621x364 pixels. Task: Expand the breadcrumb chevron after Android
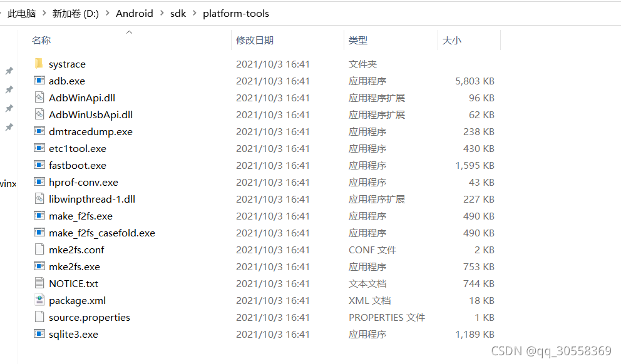point(162,14)
